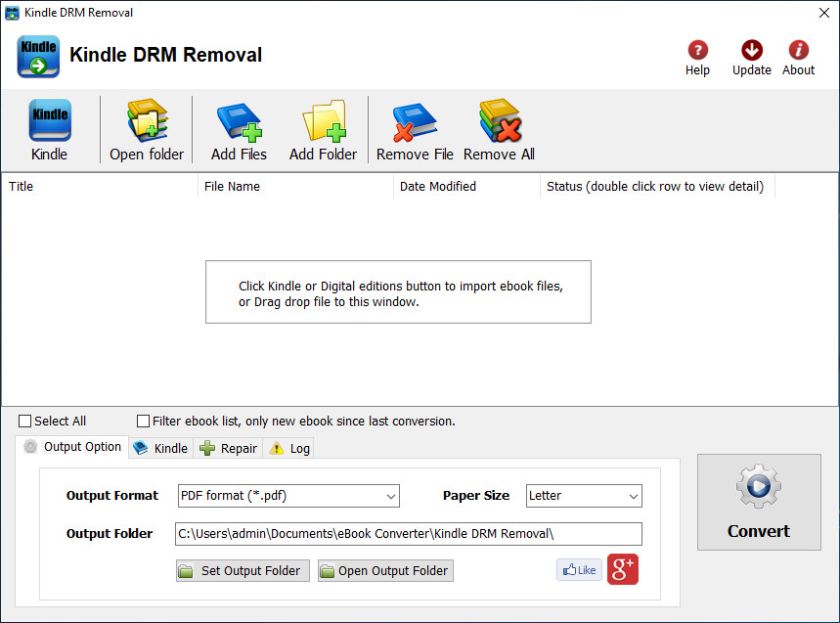Click inside the Output Folder path field
This screenshot has height=623, width=840.
pyautogui.click(x=408, y=534)
